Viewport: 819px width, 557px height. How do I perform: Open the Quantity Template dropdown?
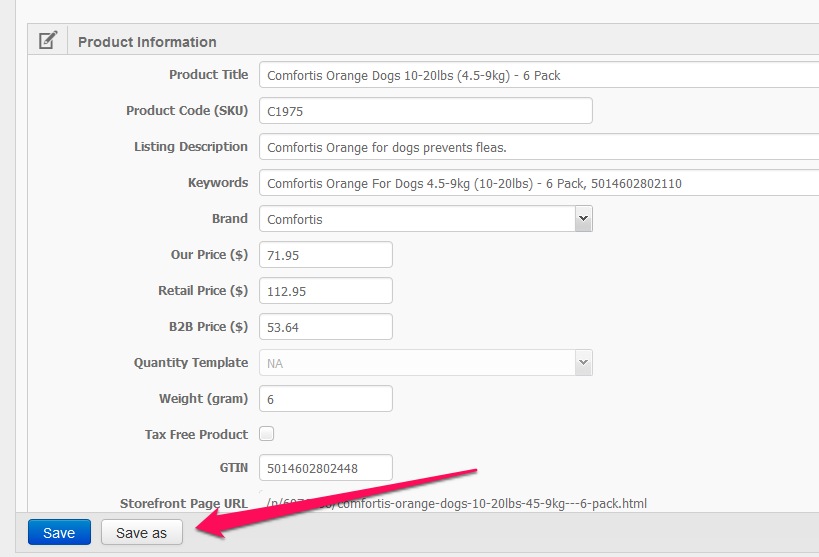pyautogui.click(x=426, y=363)
